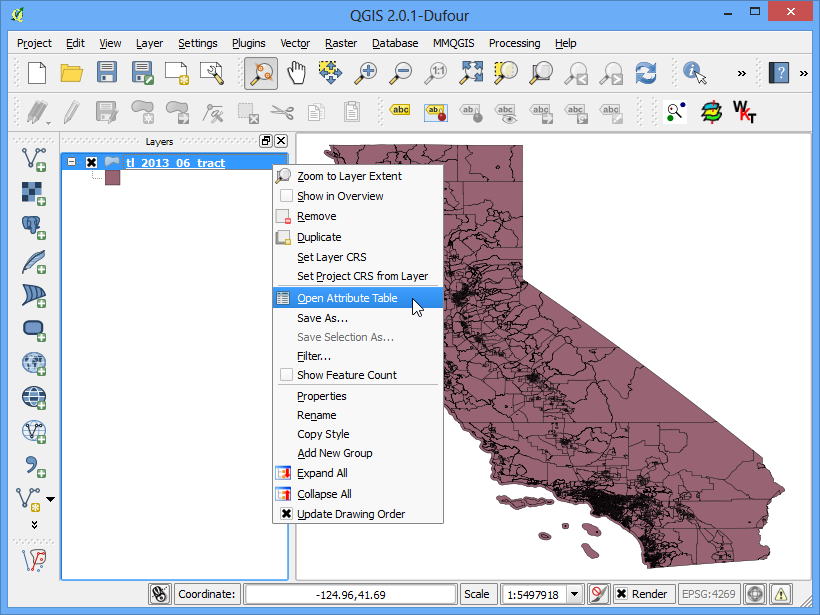
Task: Toggle Update Drawing Order check
Action: [x=286, y=514]
